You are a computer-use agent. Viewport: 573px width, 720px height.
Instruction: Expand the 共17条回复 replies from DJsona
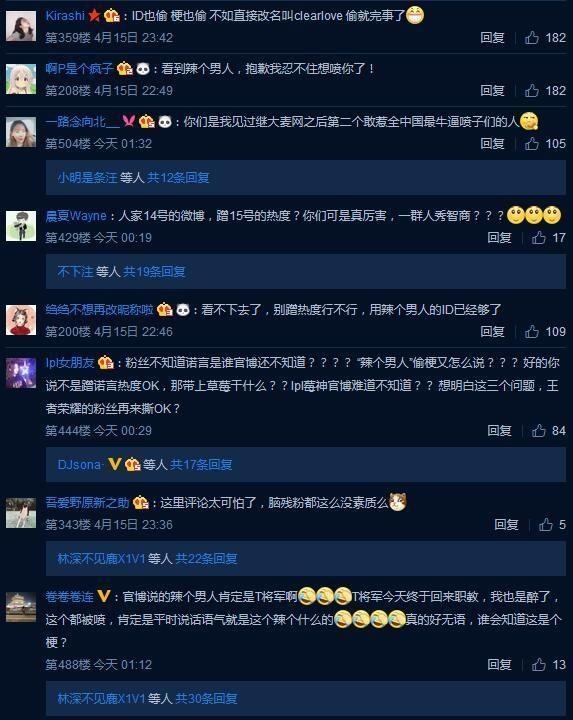[201, 465]
